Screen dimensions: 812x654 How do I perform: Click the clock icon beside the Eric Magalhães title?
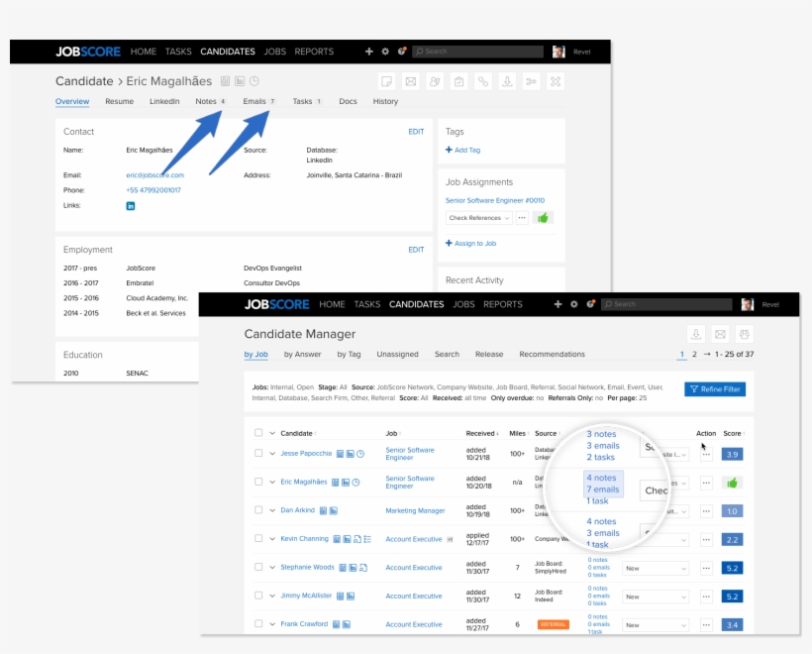click(254, 81)
